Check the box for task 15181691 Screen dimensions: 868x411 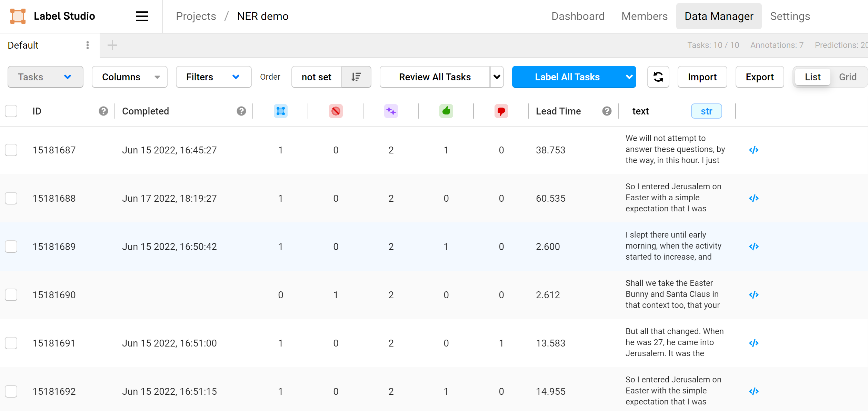[x=11, y=343]
